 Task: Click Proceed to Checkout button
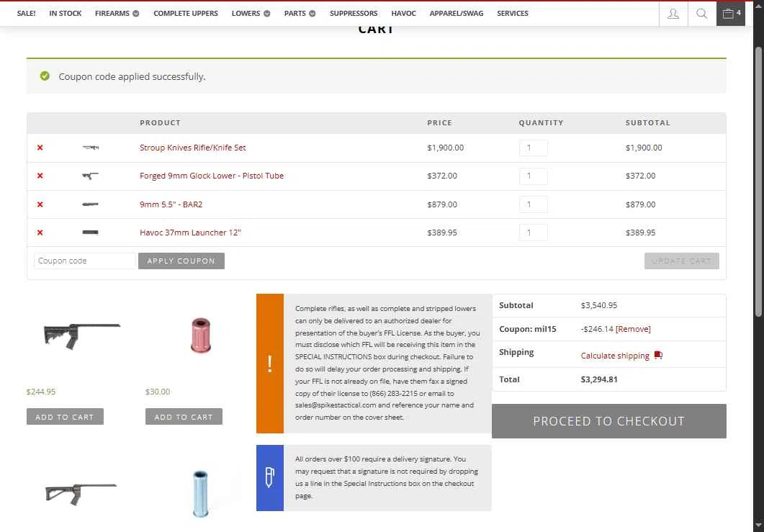(609, 421)
